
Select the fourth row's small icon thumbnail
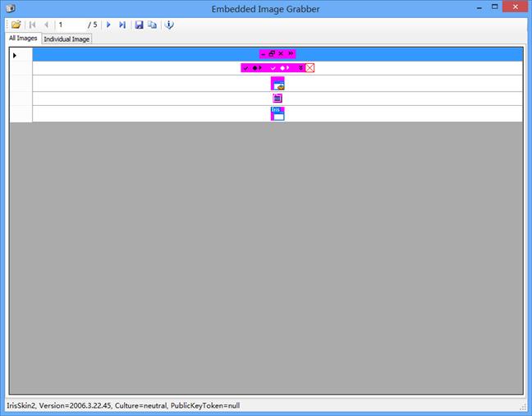[277, 98]
